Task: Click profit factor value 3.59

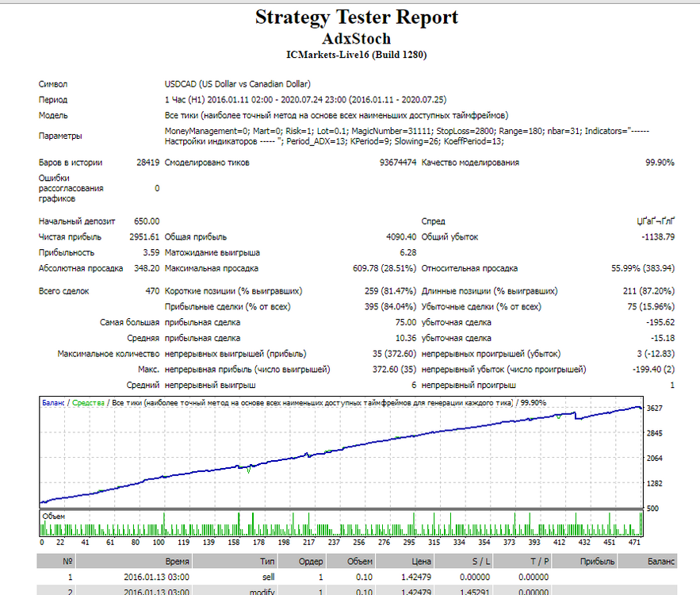Action: tap(151, 252)
